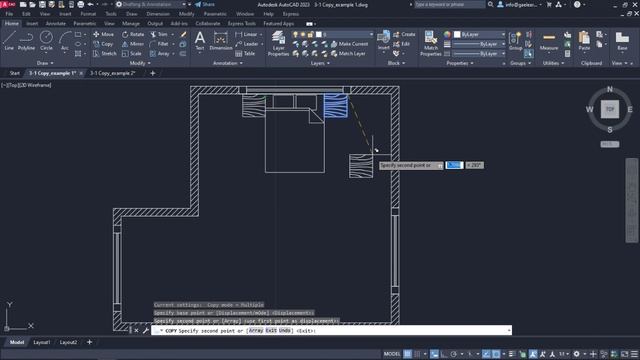
Task: Click the Insert block icon
Action: coord(383,40)
